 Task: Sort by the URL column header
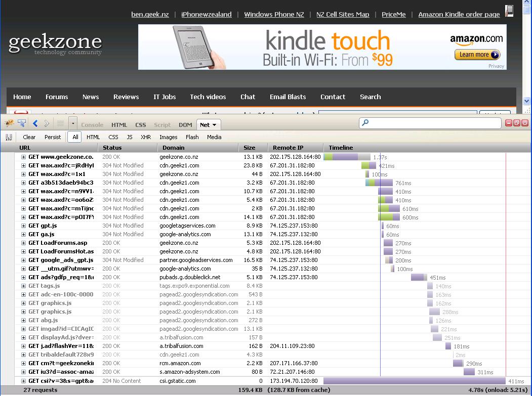(x=50, y=148)
